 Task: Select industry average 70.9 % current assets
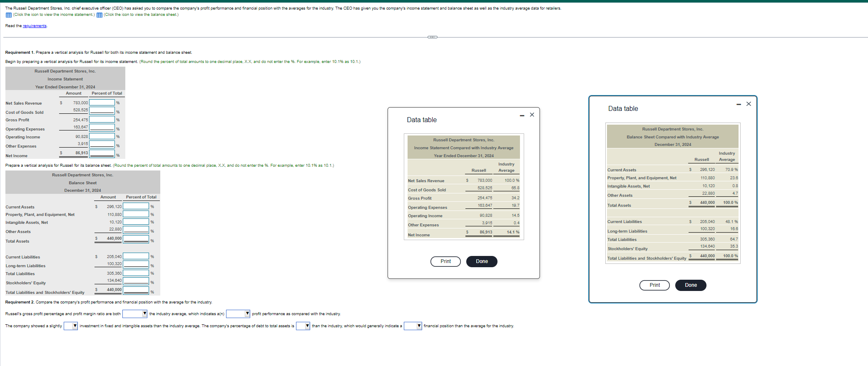coord(731,170)
